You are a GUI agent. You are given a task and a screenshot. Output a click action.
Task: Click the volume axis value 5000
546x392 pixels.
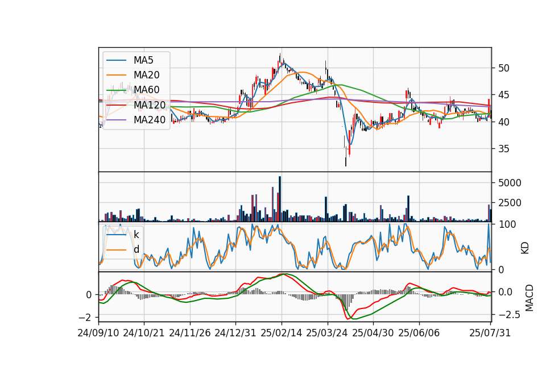click(510, 183)
